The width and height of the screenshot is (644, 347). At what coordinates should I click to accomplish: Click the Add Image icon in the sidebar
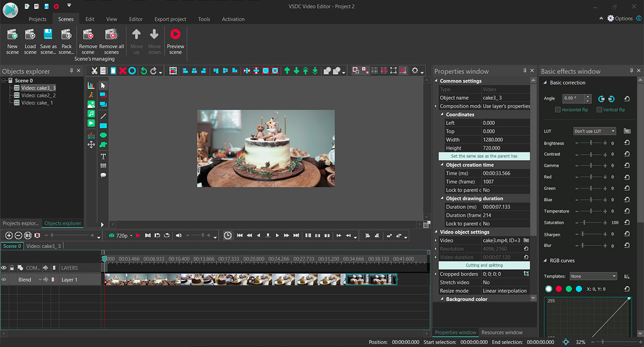click(x=91, y=104)
